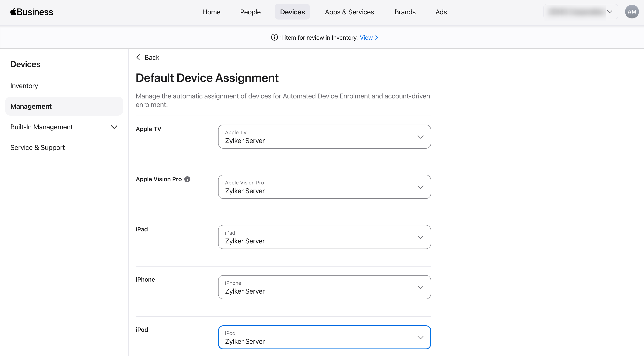644x356 pixels.
Task: Click the iPad row label
Action: pos(142,229)
